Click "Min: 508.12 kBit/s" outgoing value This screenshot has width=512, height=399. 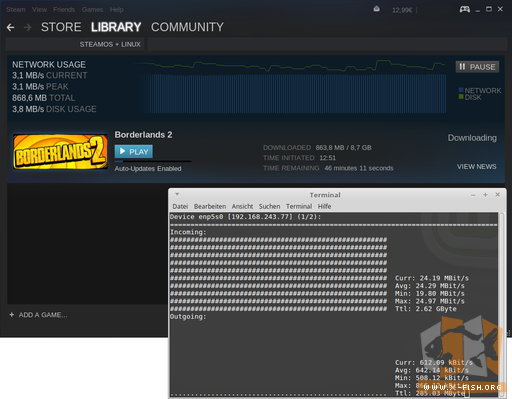click(x=432, y=378)
